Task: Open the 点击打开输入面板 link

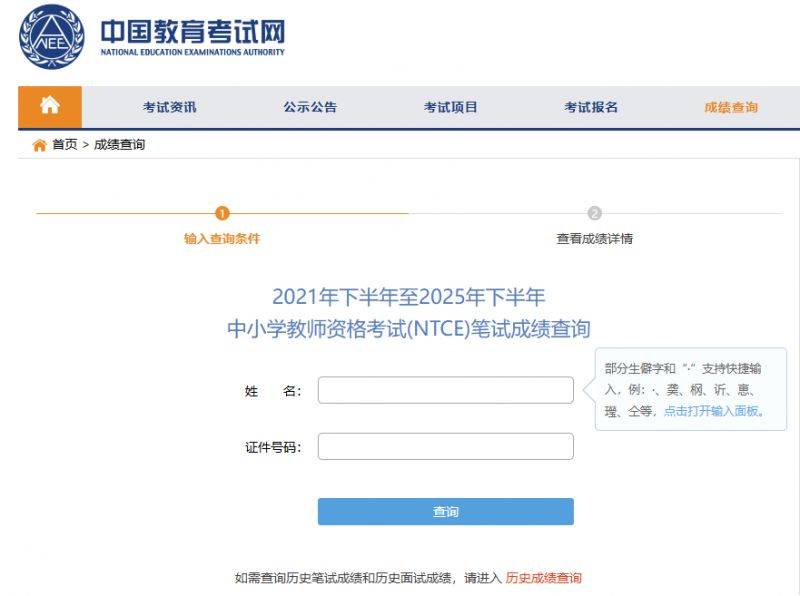Action: pyautogui.click(x=713, y=411)
